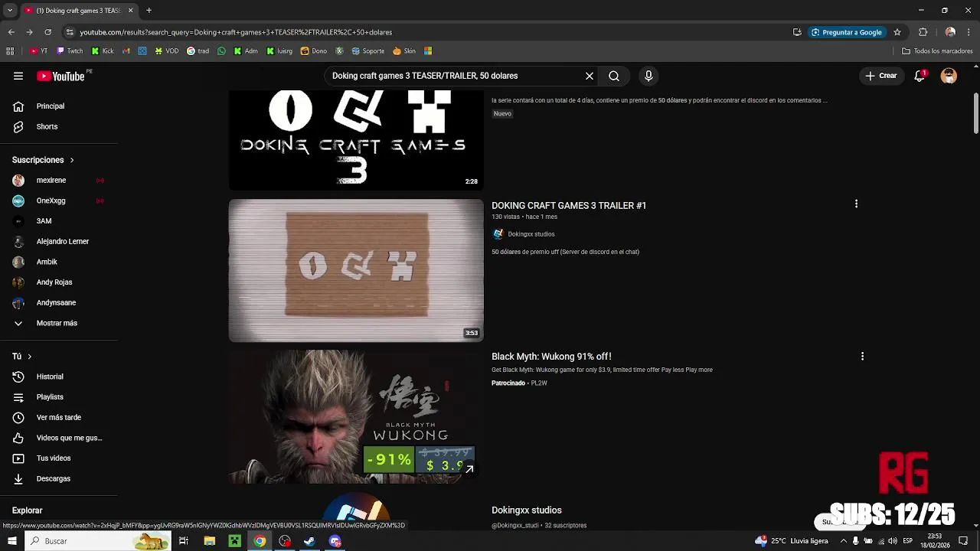
Task: Go to the YouTube home logo
Action: (60, 76)
